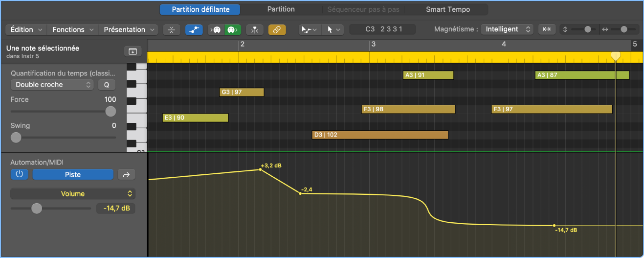Toggle the yellow Link button

[277, 30]
